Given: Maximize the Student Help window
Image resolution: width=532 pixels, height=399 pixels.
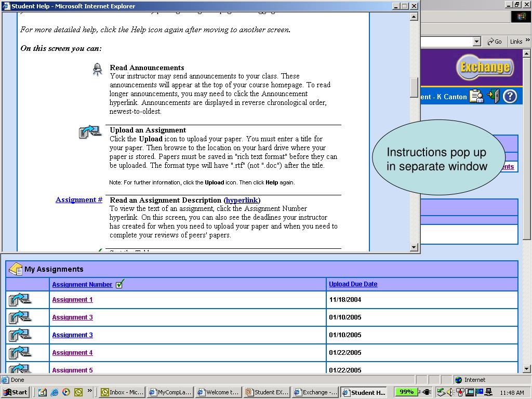Looking at the screenshot, I should point(404,6).
